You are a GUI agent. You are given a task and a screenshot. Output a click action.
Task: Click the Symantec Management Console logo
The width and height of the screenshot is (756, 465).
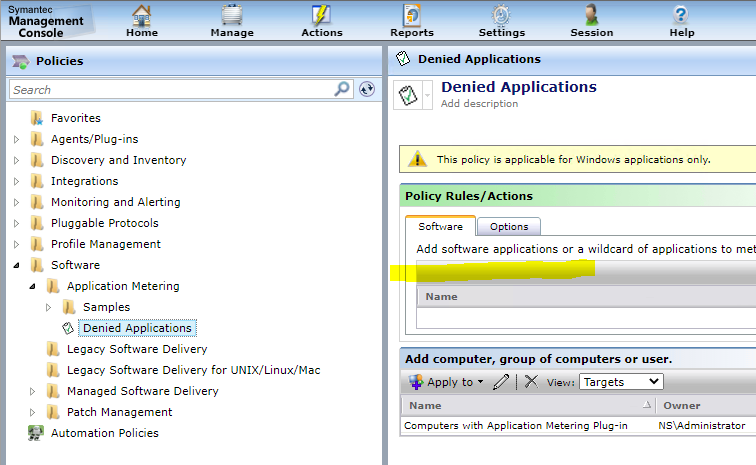46,21
